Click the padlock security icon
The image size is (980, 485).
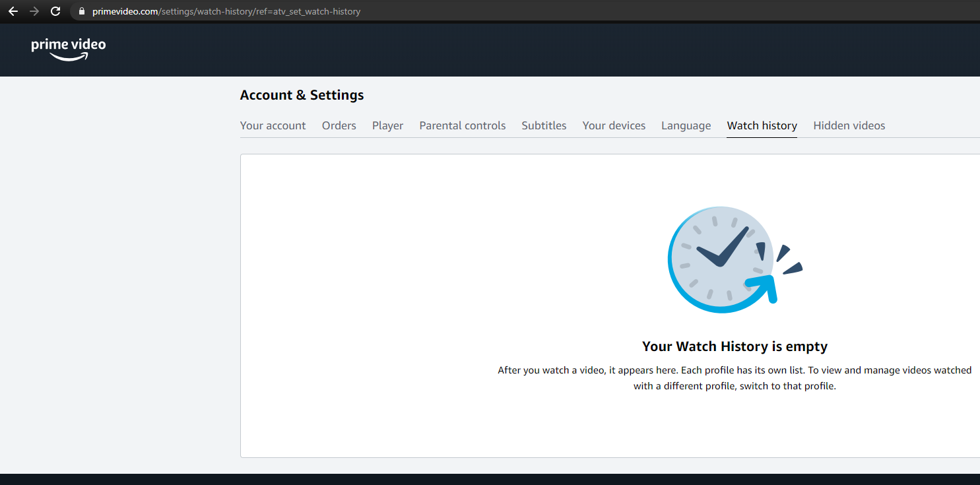click(x=81, y=11)
